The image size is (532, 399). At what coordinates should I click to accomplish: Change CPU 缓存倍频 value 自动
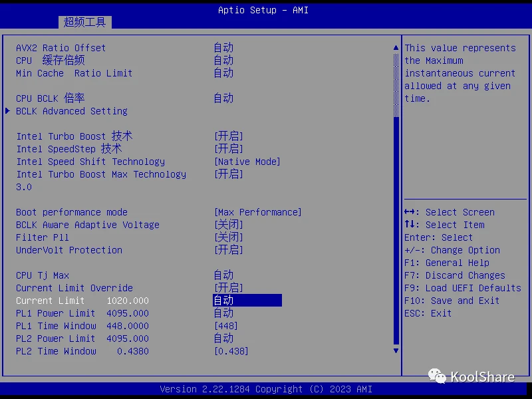[x=223, y=61]
